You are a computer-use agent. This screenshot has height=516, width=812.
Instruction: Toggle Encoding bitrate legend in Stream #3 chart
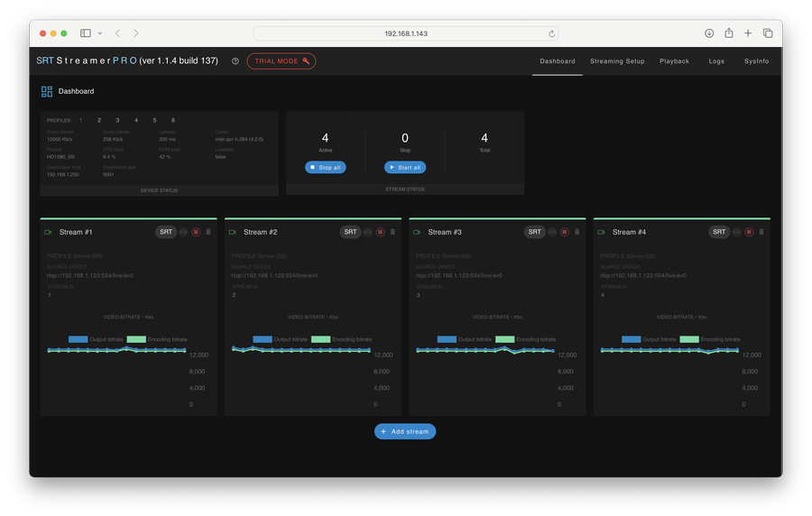pos(526,339)
